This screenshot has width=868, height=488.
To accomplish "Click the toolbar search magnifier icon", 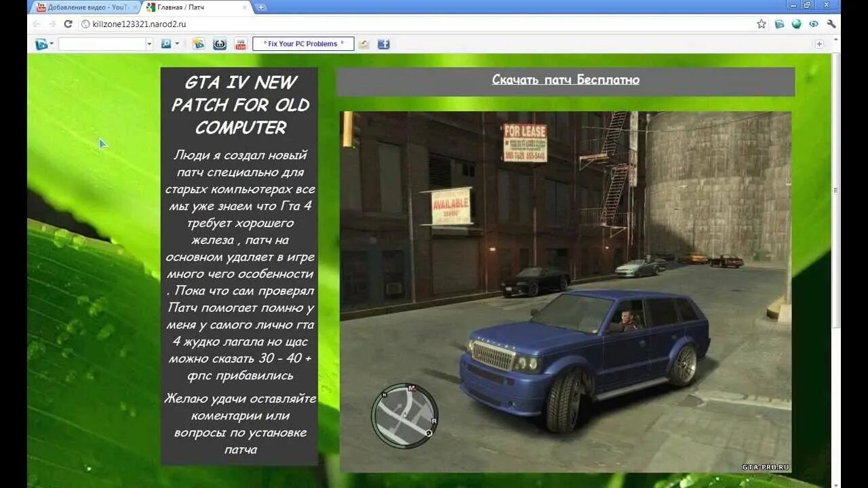I will 166,44.
